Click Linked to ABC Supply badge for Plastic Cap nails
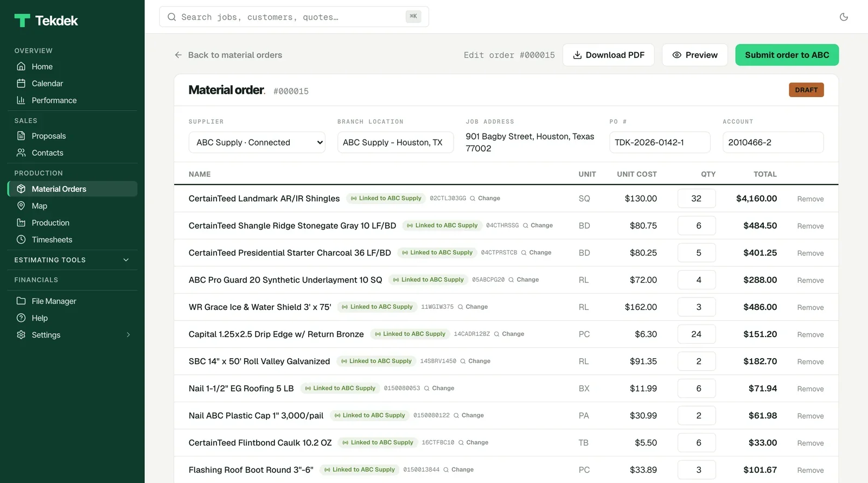Screen dimensions: 868x483 pyautogui.click(x=369, y=416)
